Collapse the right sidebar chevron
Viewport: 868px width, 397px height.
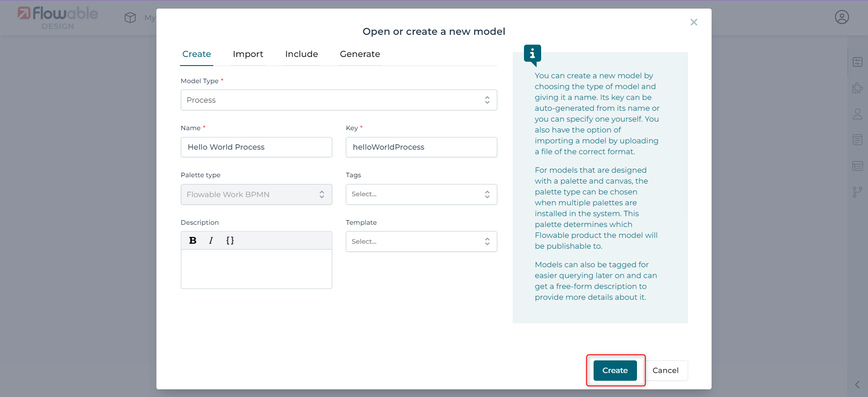(857, 385)
